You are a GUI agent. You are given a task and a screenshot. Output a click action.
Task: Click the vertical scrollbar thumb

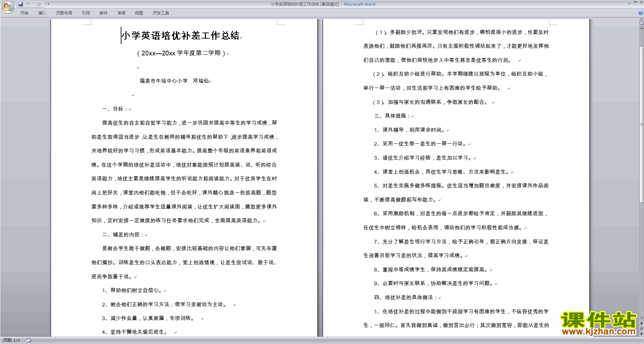[641, 124]
